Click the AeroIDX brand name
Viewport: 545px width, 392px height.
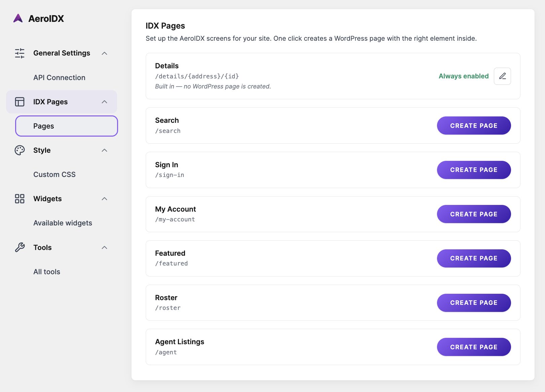(46, 19)
